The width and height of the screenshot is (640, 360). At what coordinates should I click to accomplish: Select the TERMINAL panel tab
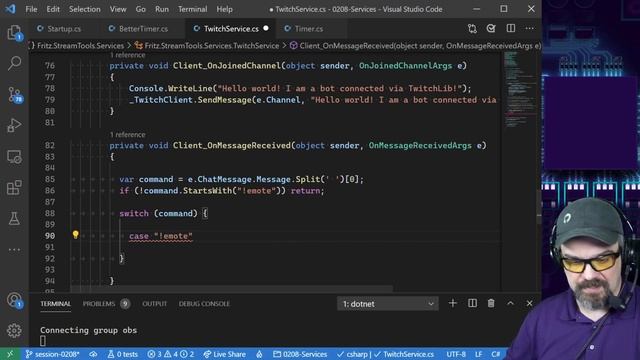tap(56, 304)
